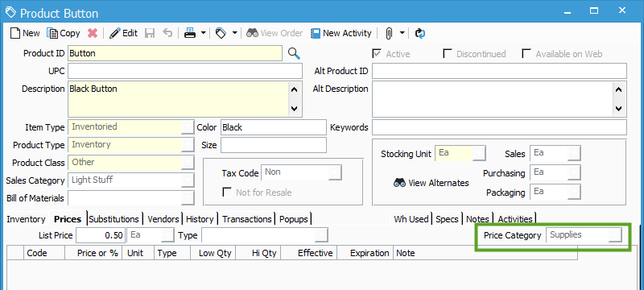
Task: Click View Order binoculars button
Action: point(275,33)
